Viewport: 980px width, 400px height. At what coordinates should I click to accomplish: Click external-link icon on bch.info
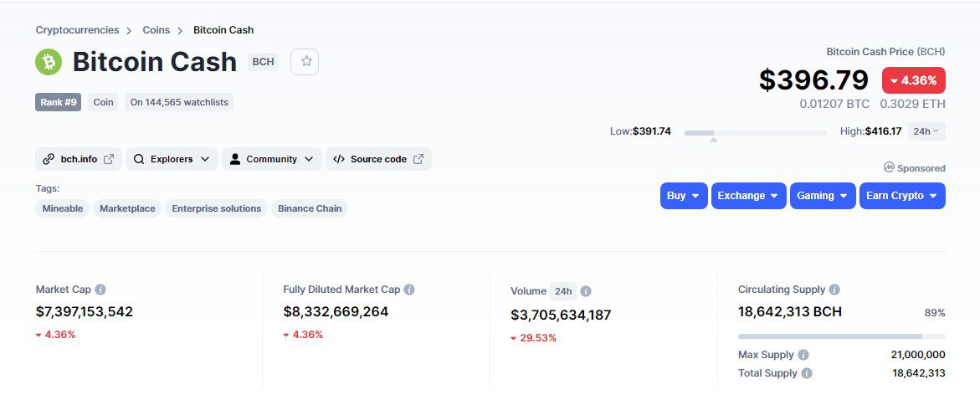pos(109,159)
